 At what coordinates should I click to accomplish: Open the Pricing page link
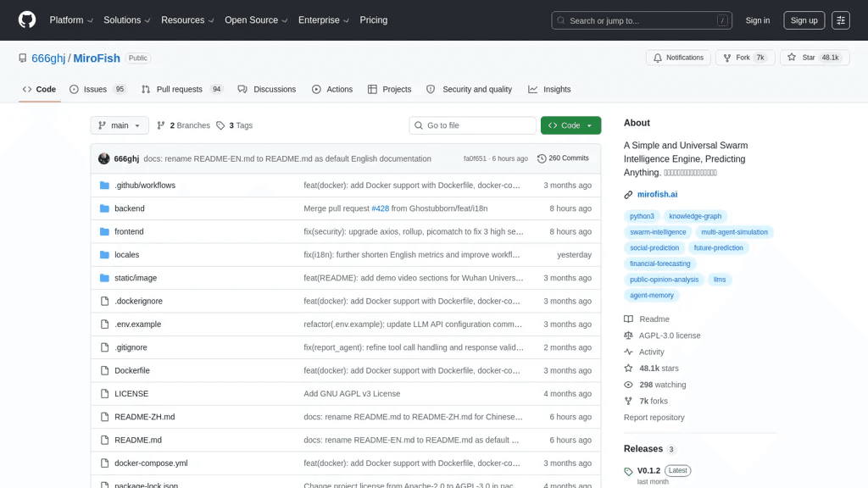(x=374, y=20)
